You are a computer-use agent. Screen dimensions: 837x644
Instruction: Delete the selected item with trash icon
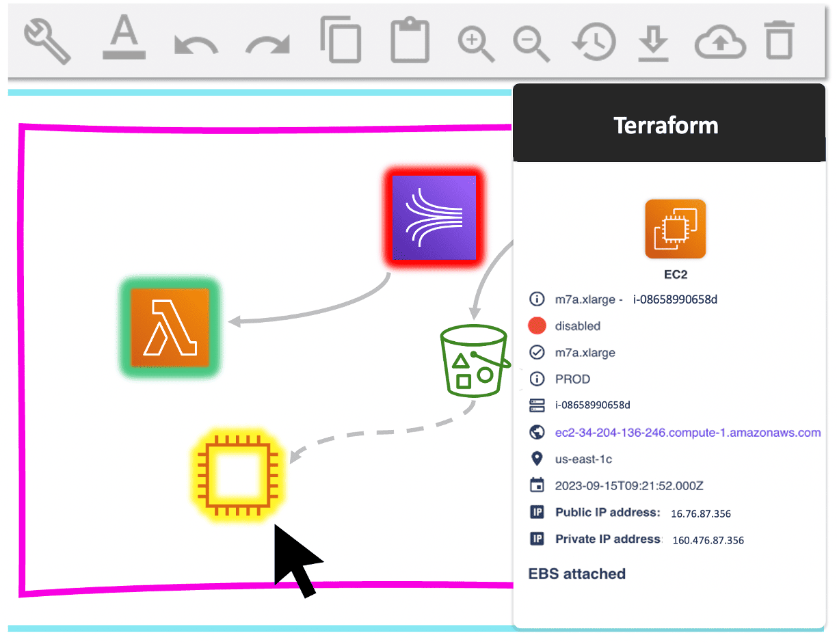(x=779, y=40)
